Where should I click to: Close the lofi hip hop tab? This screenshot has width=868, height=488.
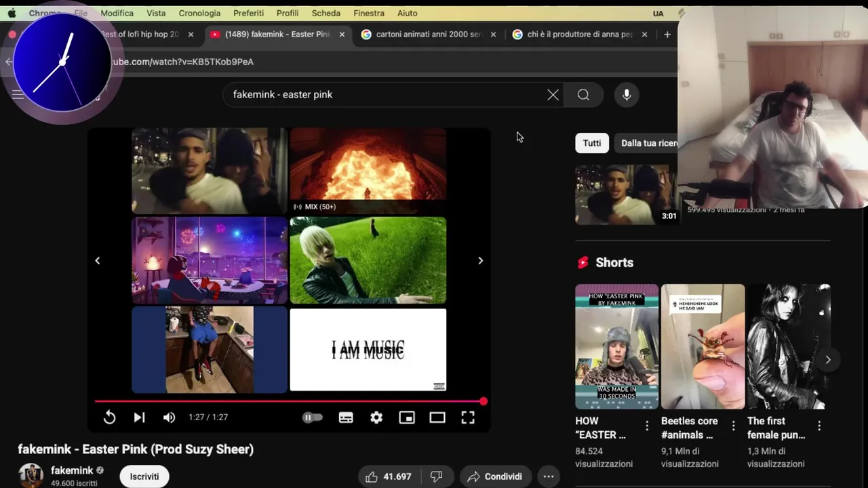pos(191,34)
